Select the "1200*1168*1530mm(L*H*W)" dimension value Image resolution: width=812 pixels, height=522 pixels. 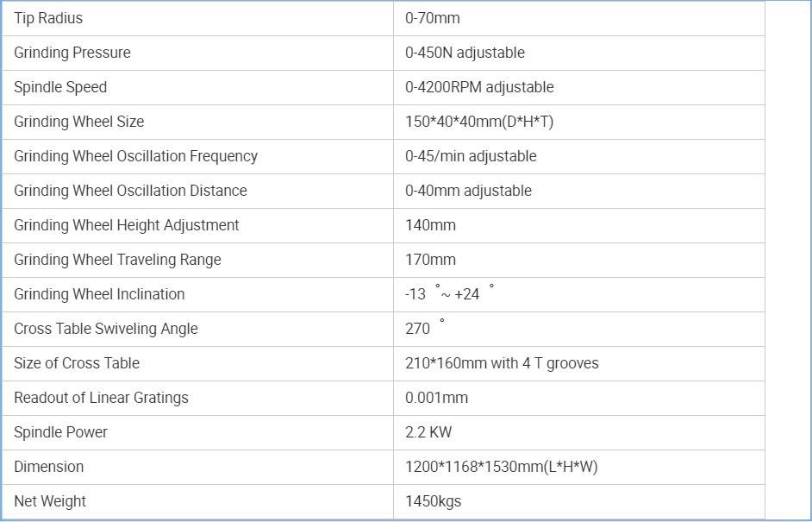pos(501,467)
